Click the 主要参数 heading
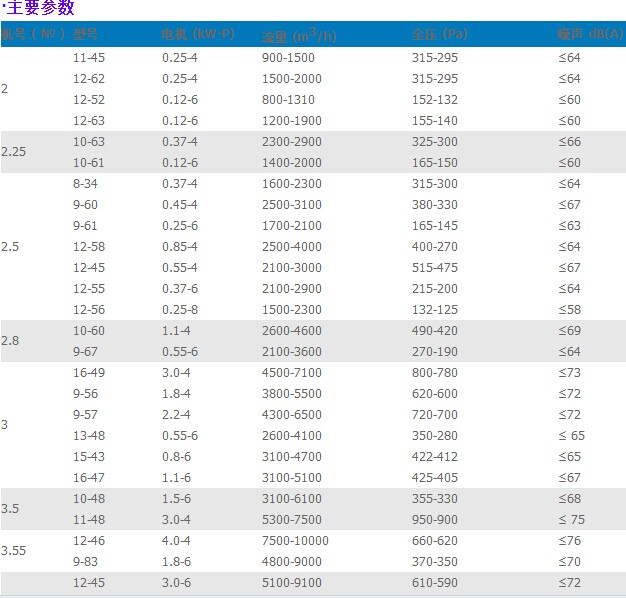The image size is (626, 598). click(41, 8)
